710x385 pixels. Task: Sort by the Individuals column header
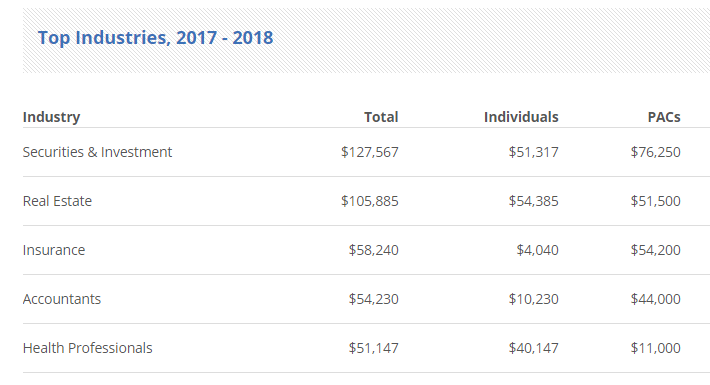pyautogui.click(x=521, y=117)
